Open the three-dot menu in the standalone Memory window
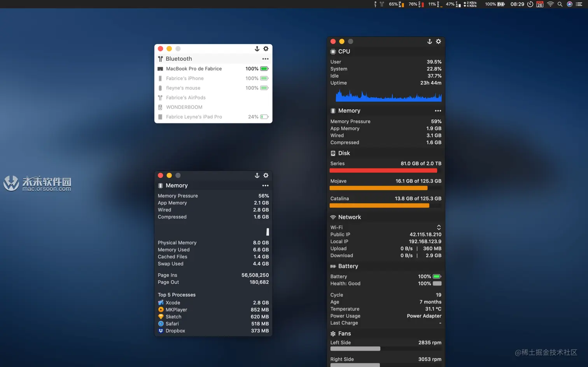 coord(265,186)
